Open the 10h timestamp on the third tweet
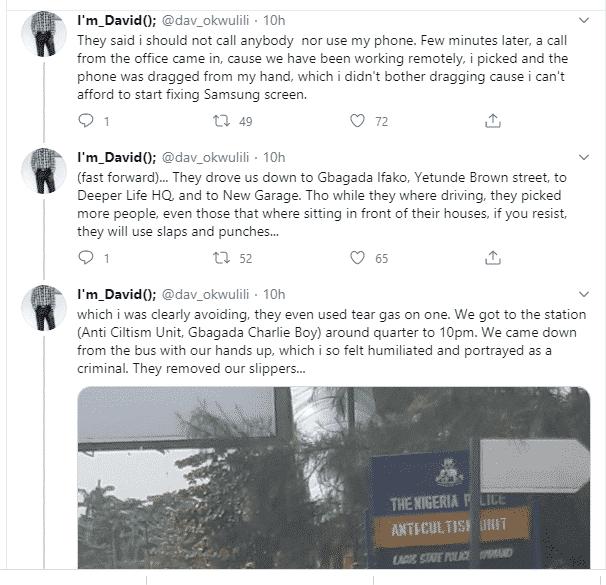The height and width of the screenshot is (585, 606). 275,294
